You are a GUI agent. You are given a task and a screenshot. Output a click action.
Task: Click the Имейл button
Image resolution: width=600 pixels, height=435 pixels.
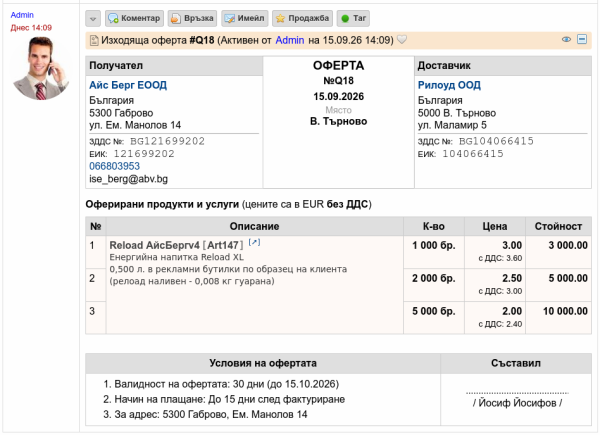(x=245, y=18)
